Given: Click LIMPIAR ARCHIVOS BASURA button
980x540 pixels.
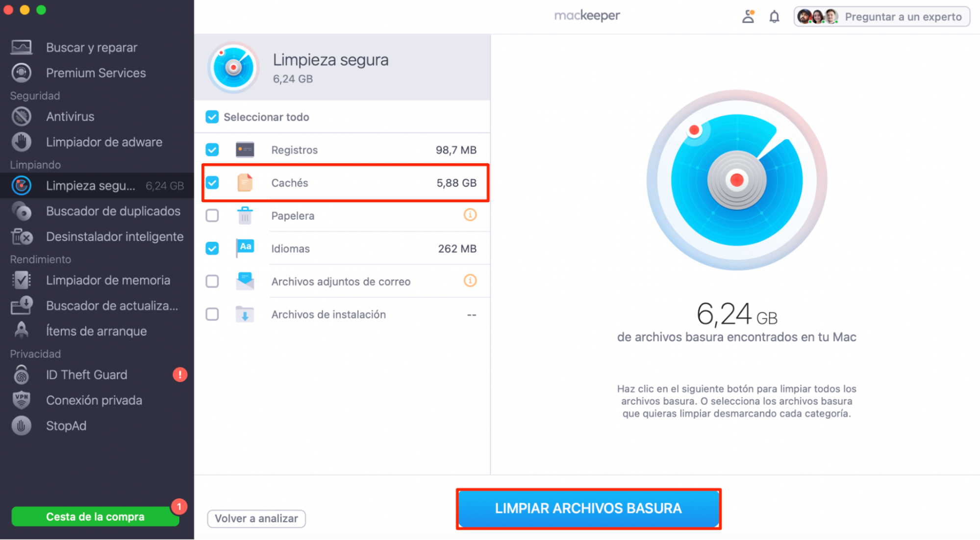Looking at the screenshot, I should pos(588,509).
